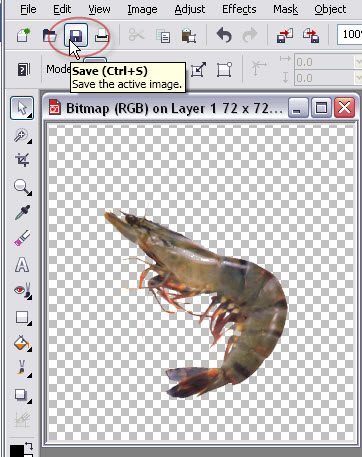Viewport: 362px width, 457px height.
Task: Create a new image with New icon
Action: [x=23, y=35]
